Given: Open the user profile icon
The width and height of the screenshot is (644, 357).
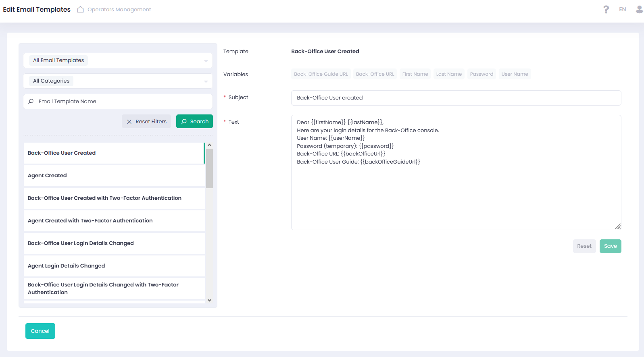Looking at the screenshot, I should coord(639,9).
